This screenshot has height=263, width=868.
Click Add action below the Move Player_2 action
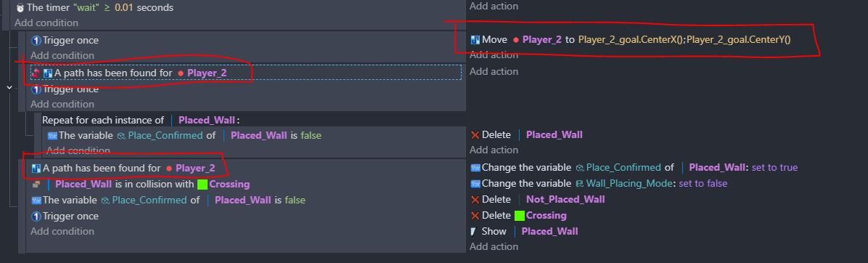[x=494, y=54]
